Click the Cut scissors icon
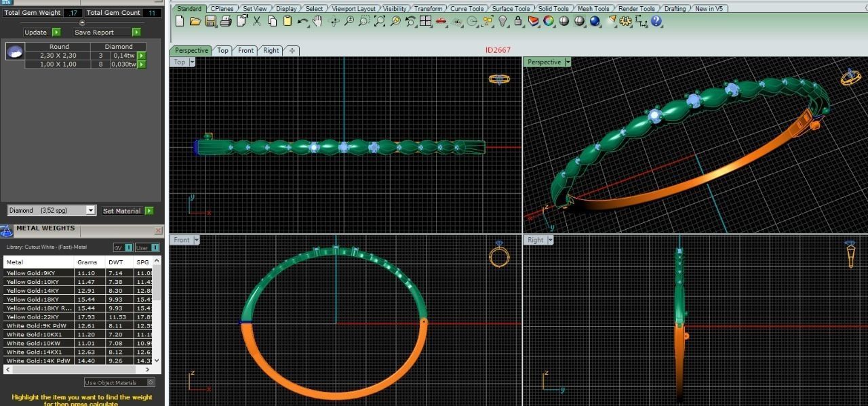The width and height of the screenshot is (868, 406). pos(257,21)
